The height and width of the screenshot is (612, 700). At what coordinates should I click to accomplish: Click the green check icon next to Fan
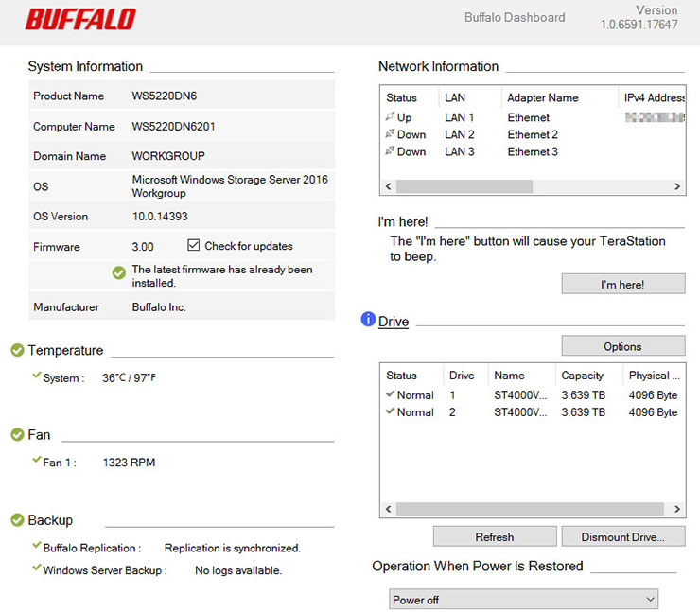click(17, 435)
